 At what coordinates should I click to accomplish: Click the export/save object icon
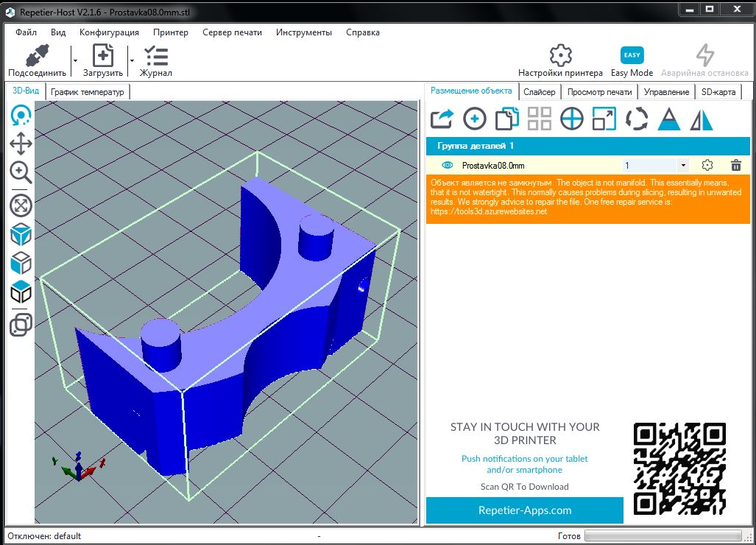click(442, 119)
